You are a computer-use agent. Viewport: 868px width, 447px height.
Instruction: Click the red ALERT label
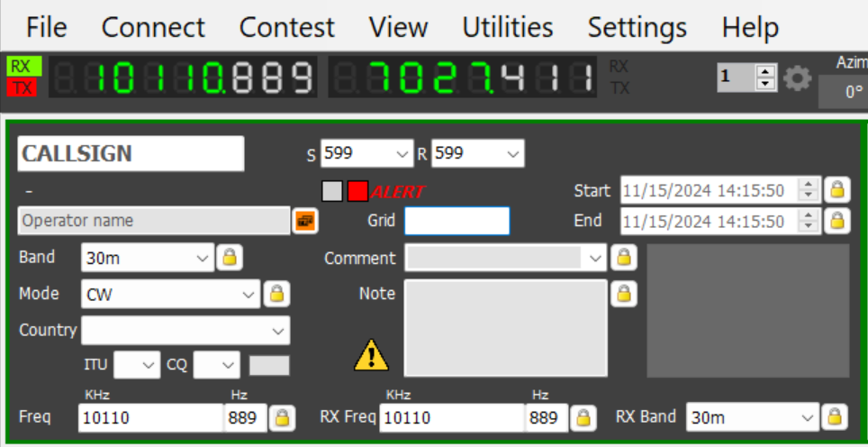[397, 192]
